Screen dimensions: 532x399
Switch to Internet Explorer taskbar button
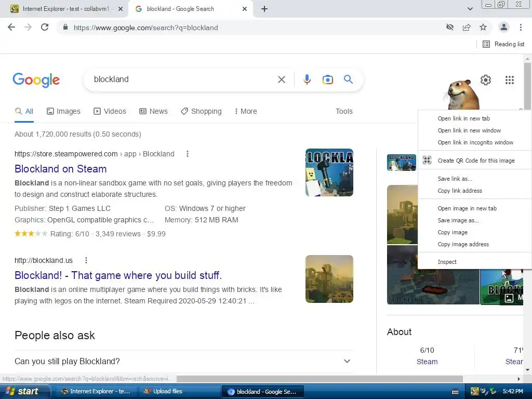pyautogui.click(x=96, y=392)
